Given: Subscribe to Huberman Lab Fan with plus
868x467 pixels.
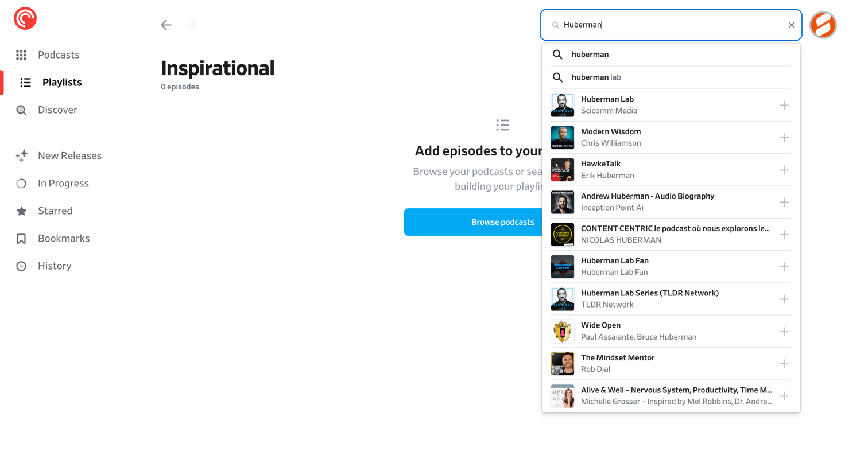Looking at the screenshot, I should [784, 267].
